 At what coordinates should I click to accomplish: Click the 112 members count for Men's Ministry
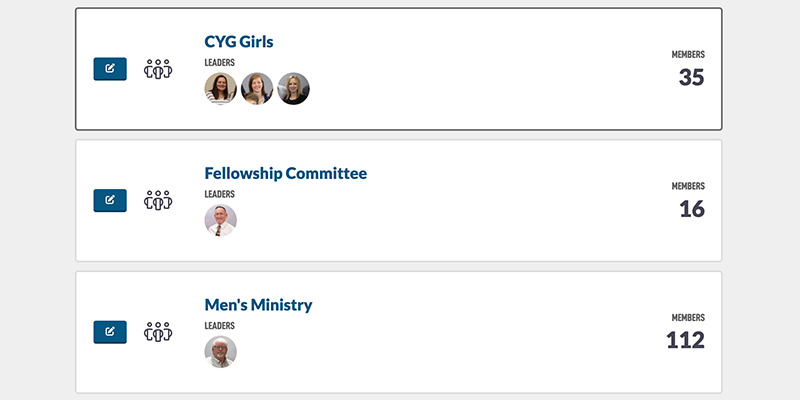point(685,340)
